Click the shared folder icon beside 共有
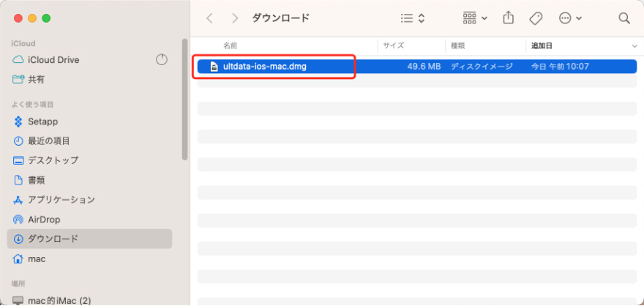Viewport: 644px width, 306px height. click(18, 79)
